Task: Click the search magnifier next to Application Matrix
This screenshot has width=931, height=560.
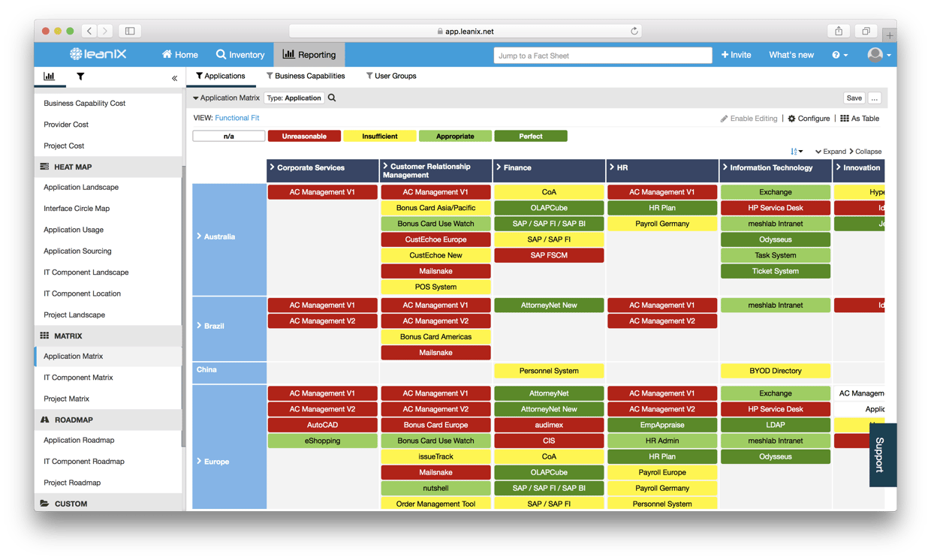Action: (x=331, y=98)
